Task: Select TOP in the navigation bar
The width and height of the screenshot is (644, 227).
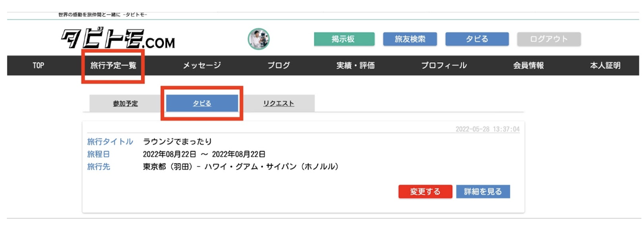Action: (x=38, y=65)
